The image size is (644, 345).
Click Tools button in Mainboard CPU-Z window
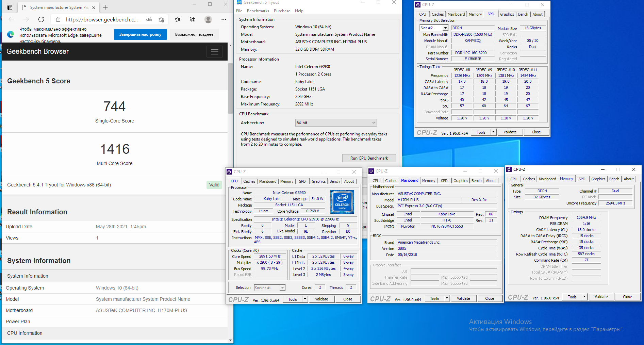(x=434, y=298)
